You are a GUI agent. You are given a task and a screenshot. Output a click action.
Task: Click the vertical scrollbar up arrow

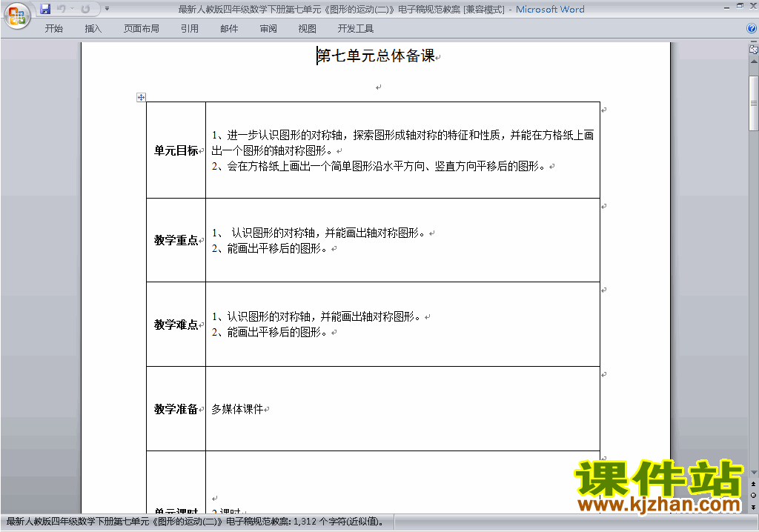coord(754,62)
